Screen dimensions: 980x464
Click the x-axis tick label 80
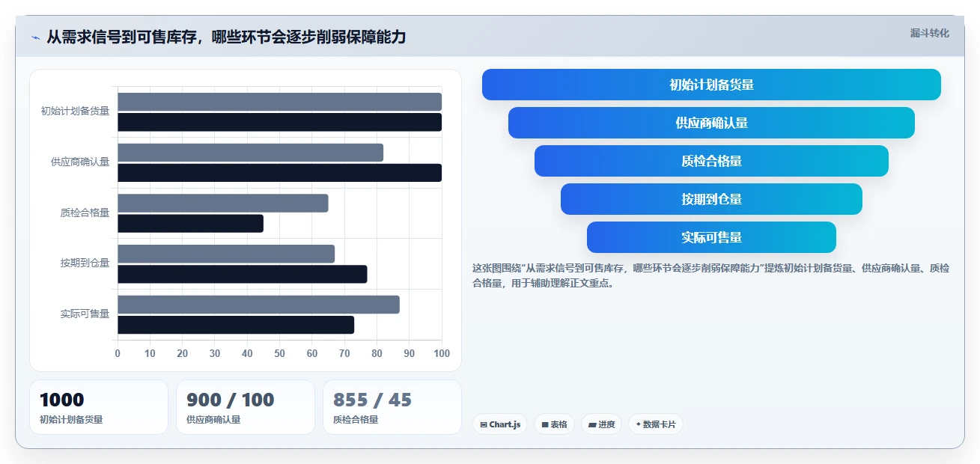coord(377,353)
